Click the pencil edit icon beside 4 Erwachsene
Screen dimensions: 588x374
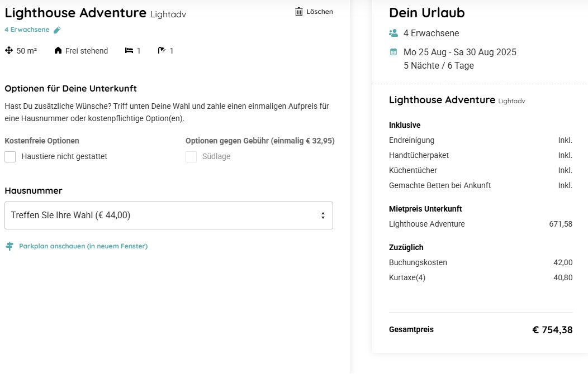57,30
